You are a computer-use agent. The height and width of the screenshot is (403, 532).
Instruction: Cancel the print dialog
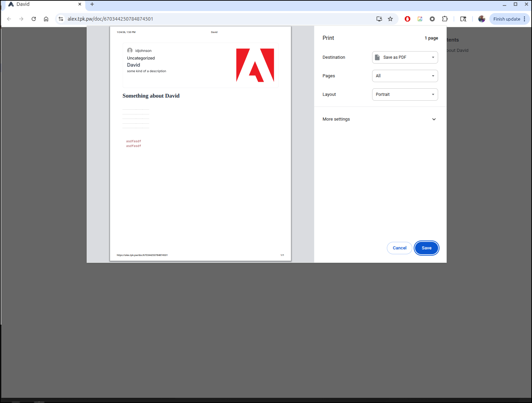(x=399, y=248)
